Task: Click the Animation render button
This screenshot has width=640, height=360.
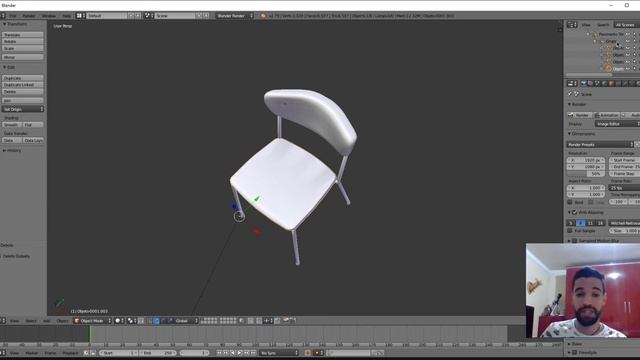Action: 607,115
